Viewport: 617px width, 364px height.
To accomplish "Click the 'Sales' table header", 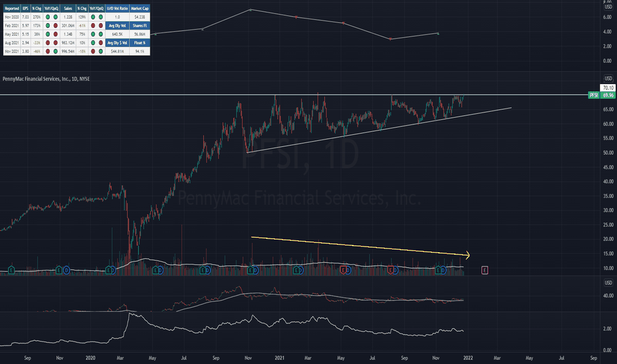I will click(68, 8).
